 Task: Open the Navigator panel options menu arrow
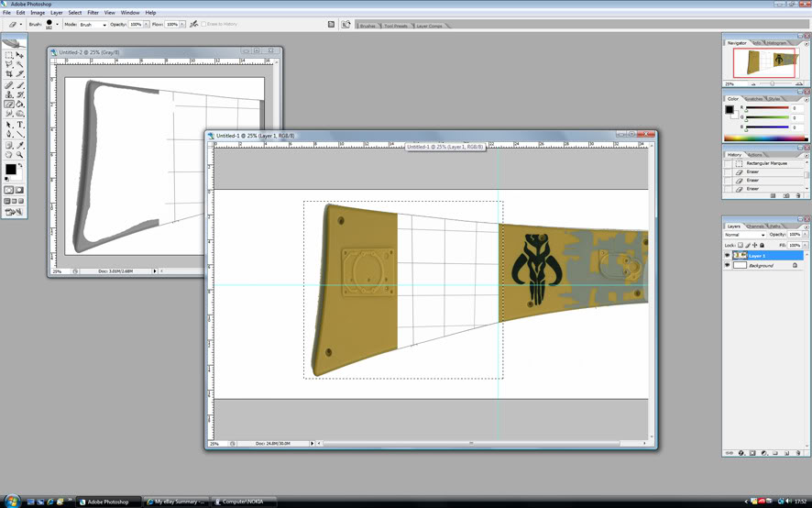coord(807,43)
